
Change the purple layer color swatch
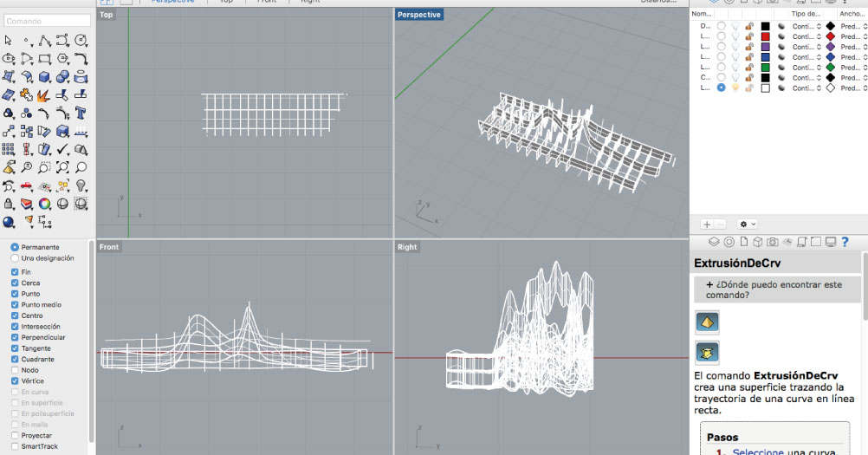point(765,47)
